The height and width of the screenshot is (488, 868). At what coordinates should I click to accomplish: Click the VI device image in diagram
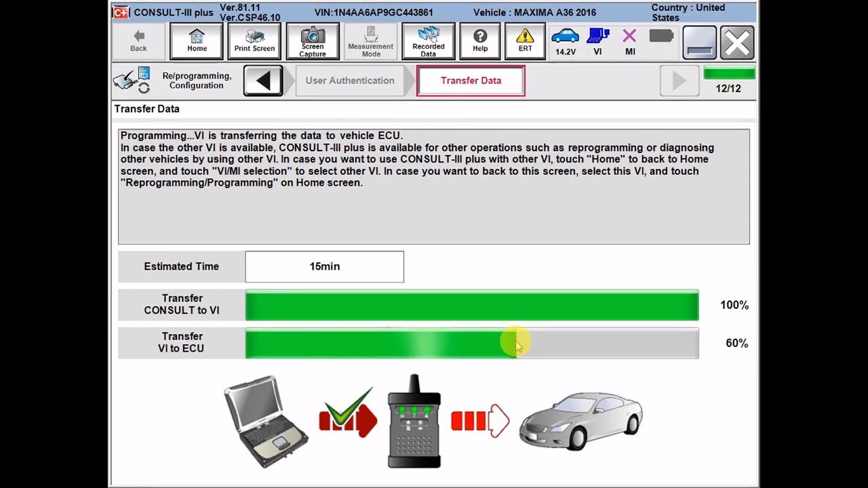[x=414, y=421]
